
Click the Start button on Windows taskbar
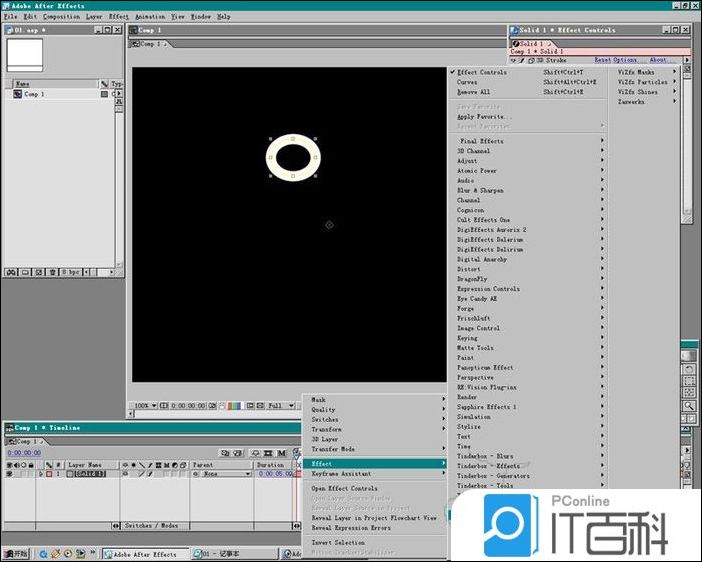[x=16, y=553]
